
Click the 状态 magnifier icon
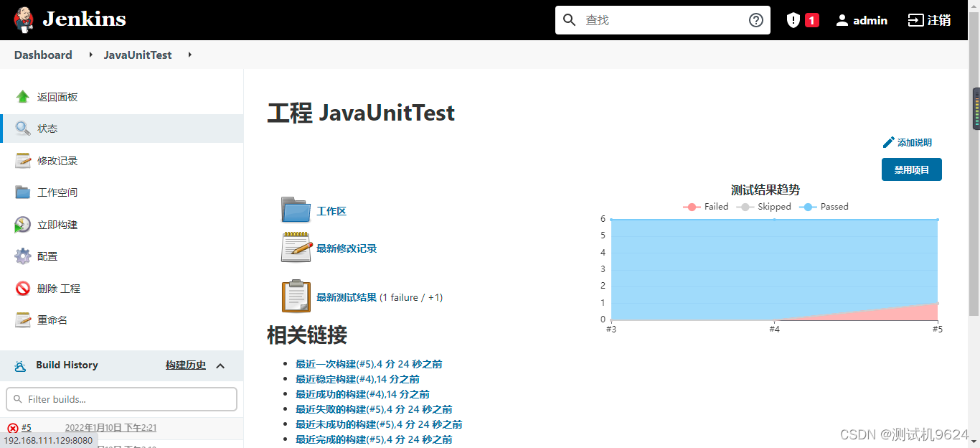23,129
